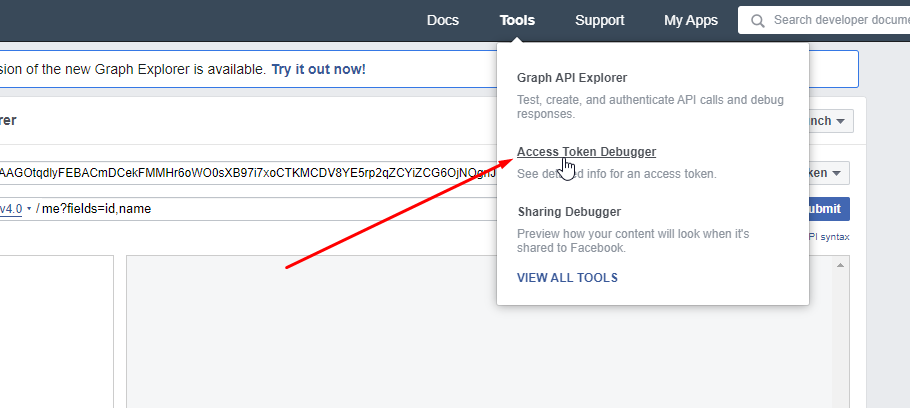Select Graph API Explorer from Tools menu

coord(572,77)
